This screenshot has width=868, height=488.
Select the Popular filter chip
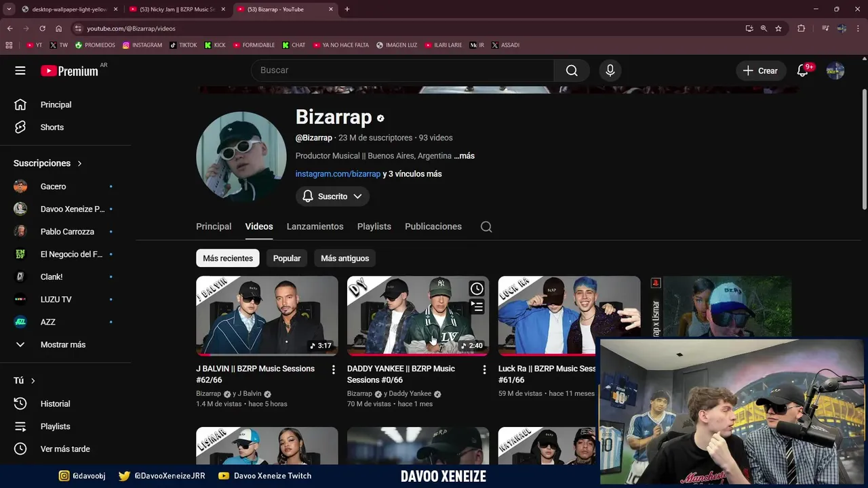point(287,258)
